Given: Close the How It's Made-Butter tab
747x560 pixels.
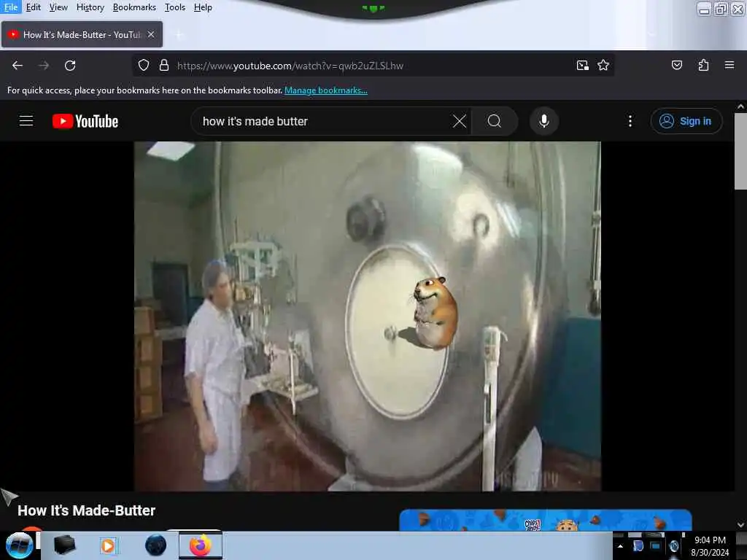Looking at the screenshot, I should pyautogui.click(x=151, y=34).
